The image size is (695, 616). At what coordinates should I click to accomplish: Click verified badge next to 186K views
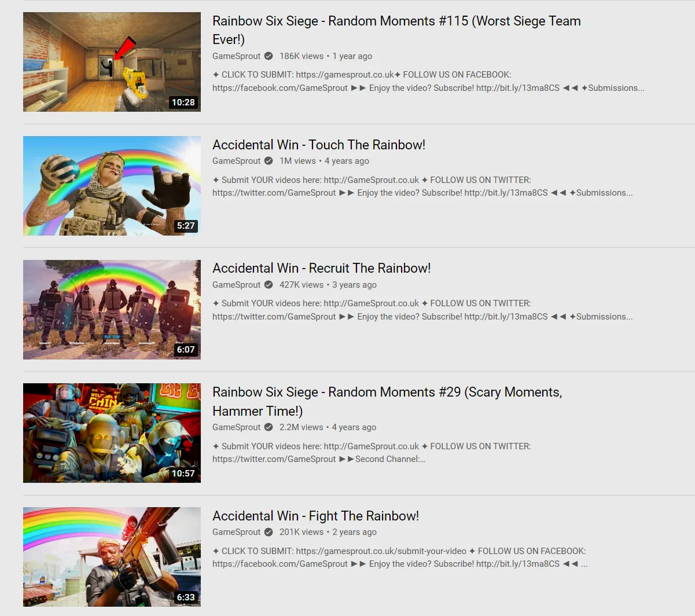pyautogui.click(x=269, y=56)
